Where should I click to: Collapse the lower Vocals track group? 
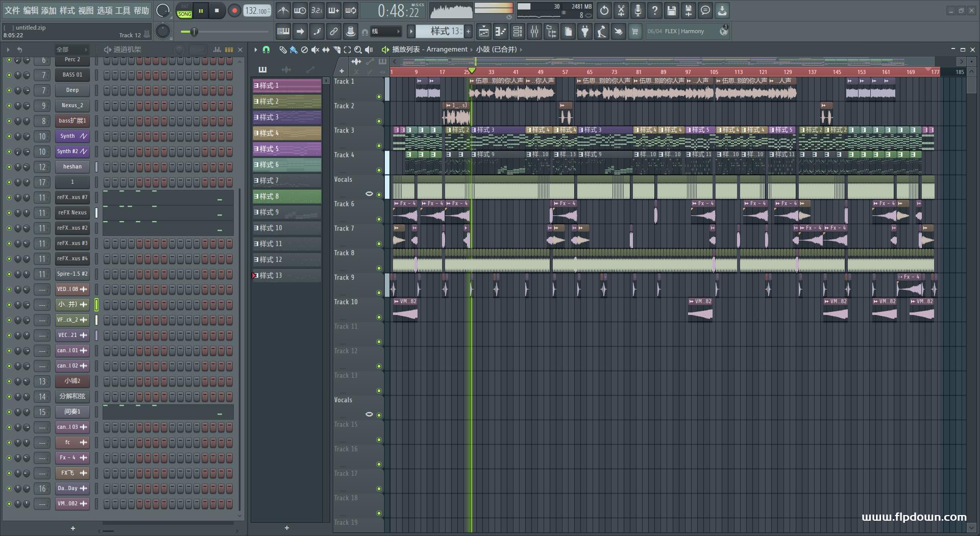(369, 414)
